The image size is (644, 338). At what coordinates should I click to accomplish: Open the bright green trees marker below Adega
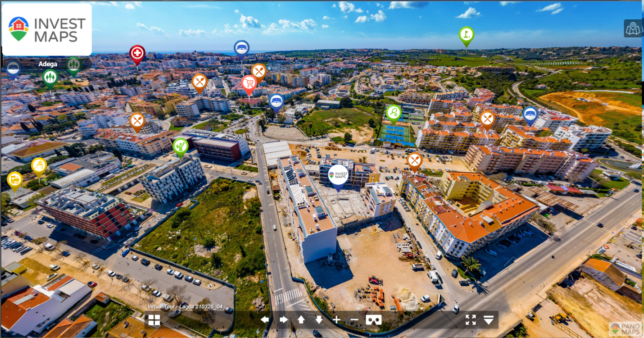50,77
